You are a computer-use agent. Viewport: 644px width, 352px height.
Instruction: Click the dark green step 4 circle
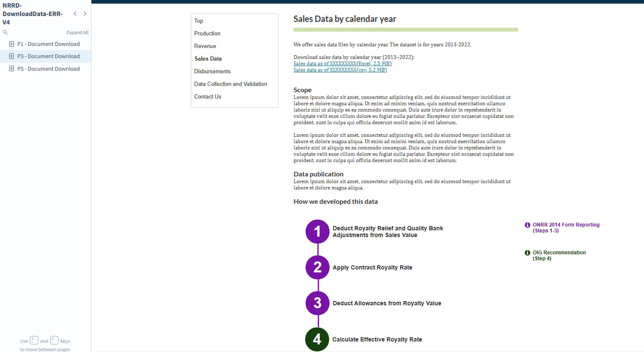pos(317,339)
